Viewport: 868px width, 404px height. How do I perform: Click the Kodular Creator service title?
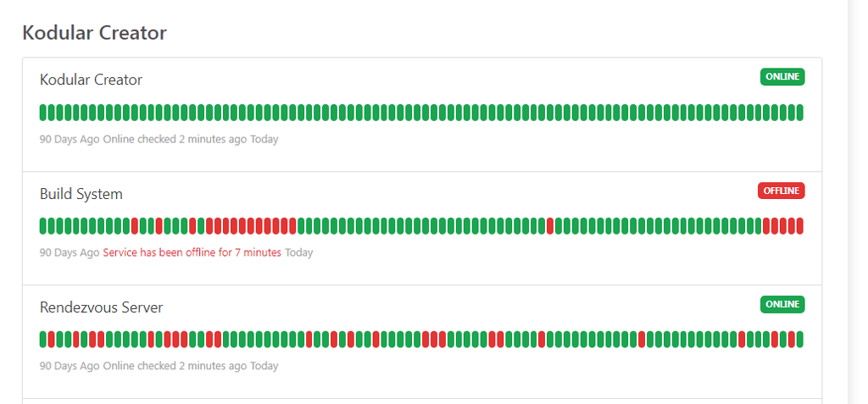91,80
